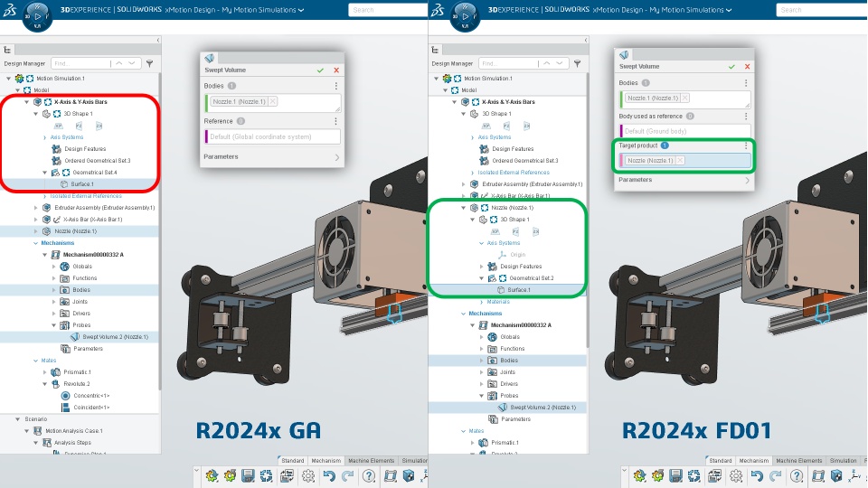
Task: Select Mechanism tab in right FD01 window
Action: [753, 460]
